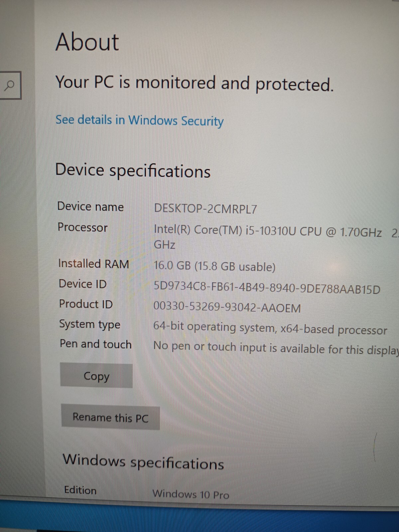Select the device name value DESKTOP-2CMRPL7
The width and height of the screenshot is (399, 532).
[205, 209]
